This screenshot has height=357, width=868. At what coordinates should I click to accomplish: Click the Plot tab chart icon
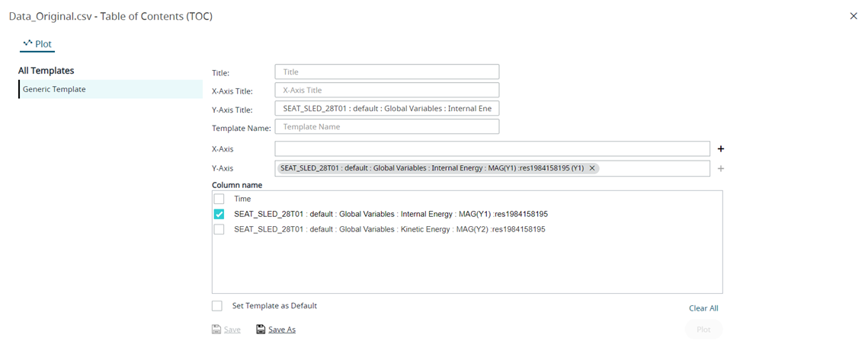coord(27,43)
